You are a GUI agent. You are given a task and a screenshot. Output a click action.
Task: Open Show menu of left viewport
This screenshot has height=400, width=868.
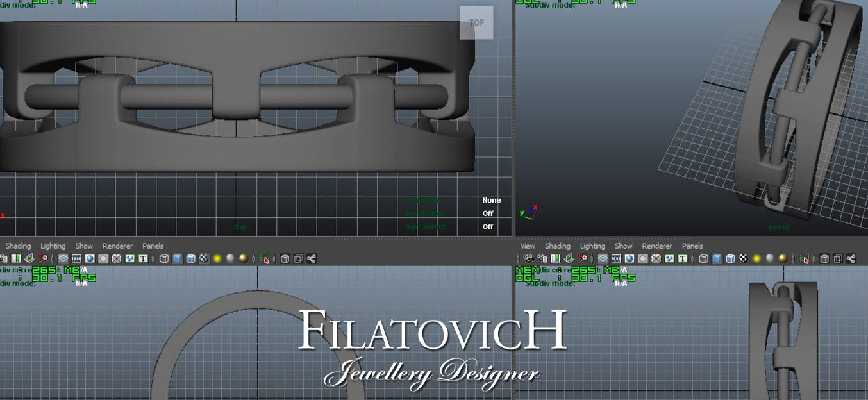tap(84, 246)
